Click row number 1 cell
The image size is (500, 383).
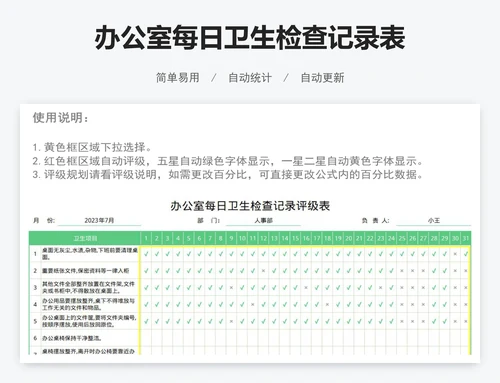click(x=35, y=254)
